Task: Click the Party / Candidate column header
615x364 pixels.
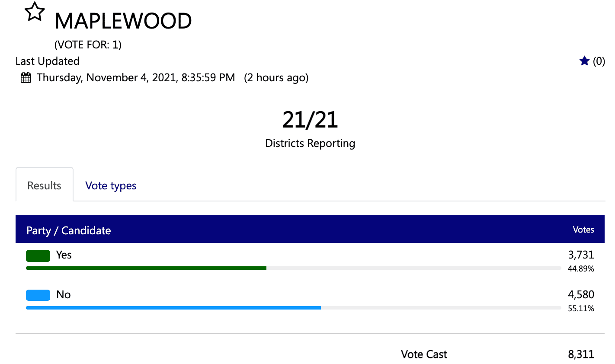Action: click(x=69, y=230)
